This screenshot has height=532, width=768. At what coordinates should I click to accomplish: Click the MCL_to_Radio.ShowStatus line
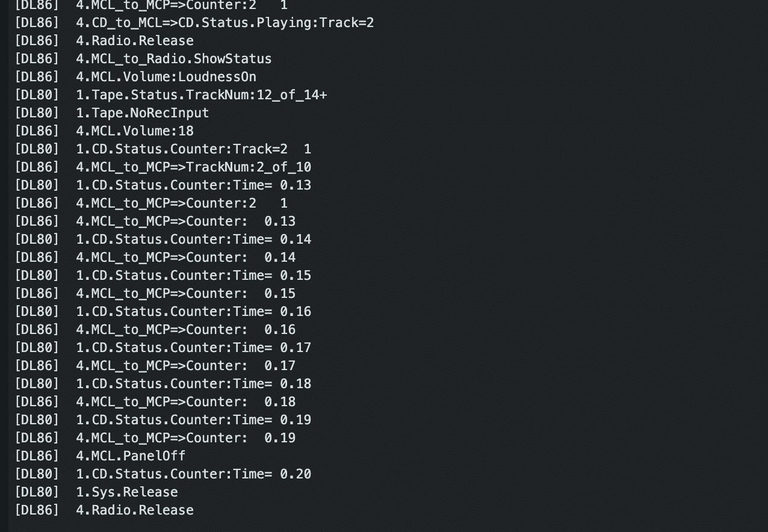point(143,59)
